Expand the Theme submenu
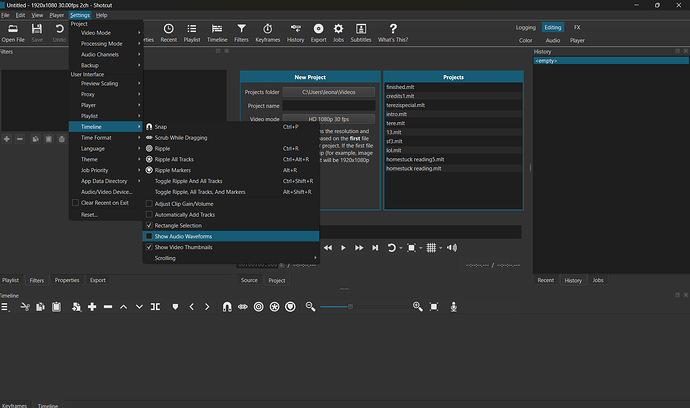 point(106,159)
